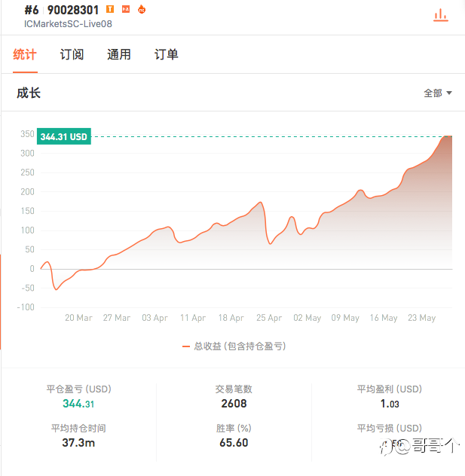This screenshot has width=465, height=476.
Task: Click the 胜率 value 65.60
Action: pos(233,443)
